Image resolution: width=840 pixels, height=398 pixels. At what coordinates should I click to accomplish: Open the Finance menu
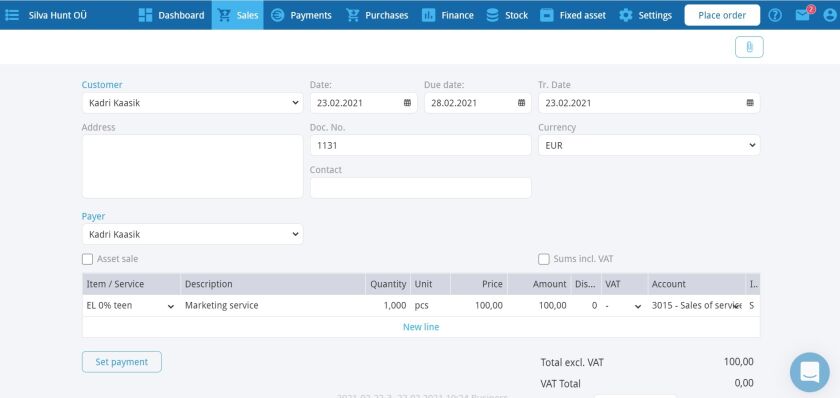[x=448, y=15]
